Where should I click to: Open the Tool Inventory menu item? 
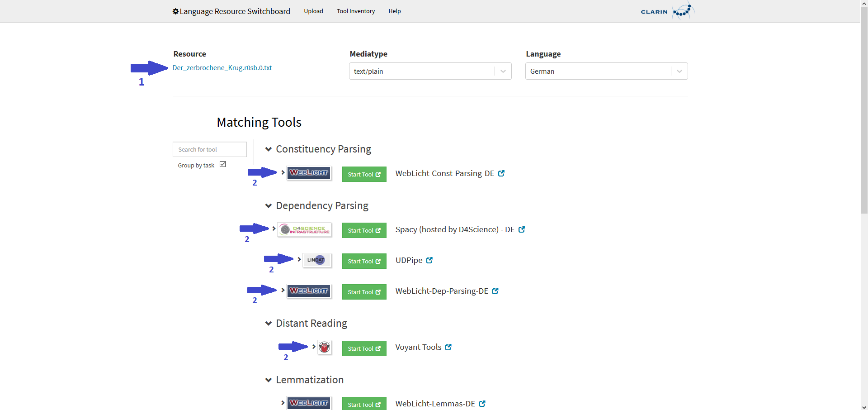click(355, 11)
